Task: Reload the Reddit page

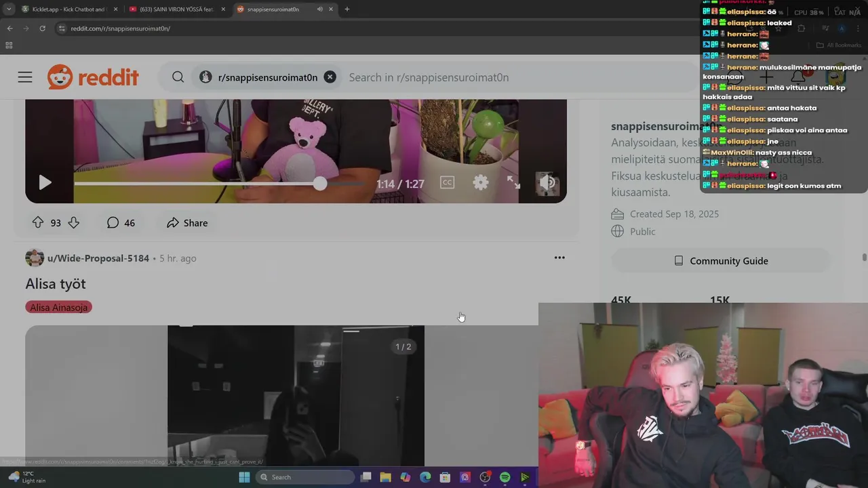Action: (x=42, y=28)
